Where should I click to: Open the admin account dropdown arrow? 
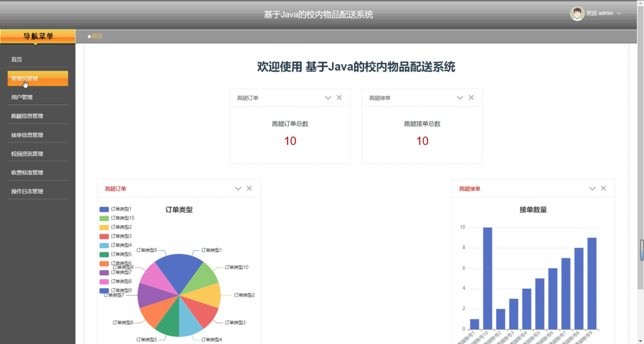click(619, 14)
